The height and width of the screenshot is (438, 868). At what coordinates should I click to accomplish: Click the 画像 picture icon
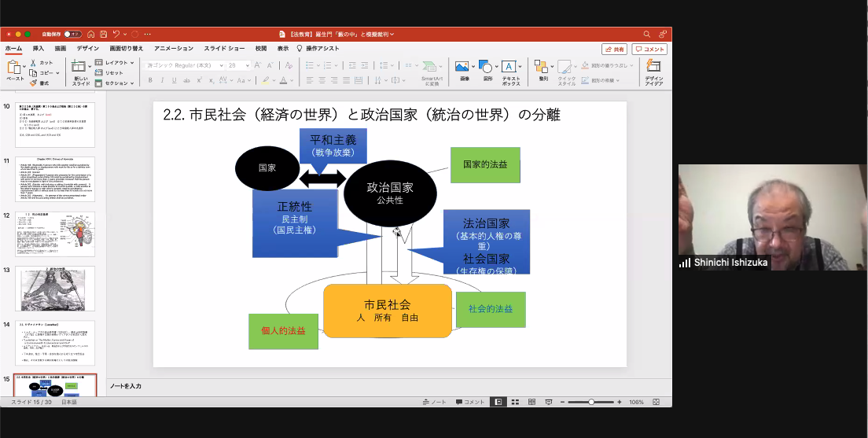462,67
